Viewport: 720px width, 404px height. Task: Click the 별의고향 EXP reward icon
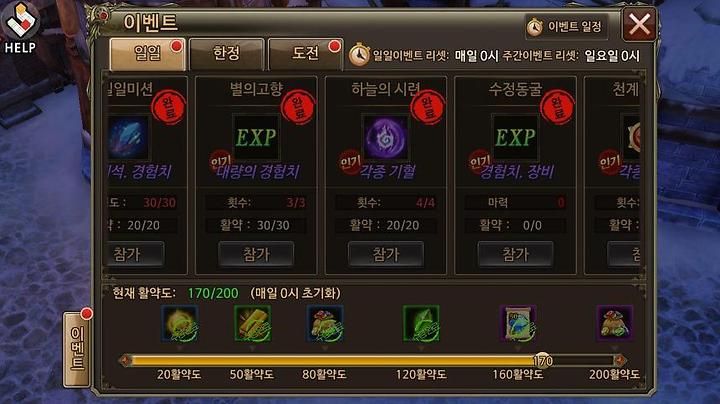[x=256, y=137]
